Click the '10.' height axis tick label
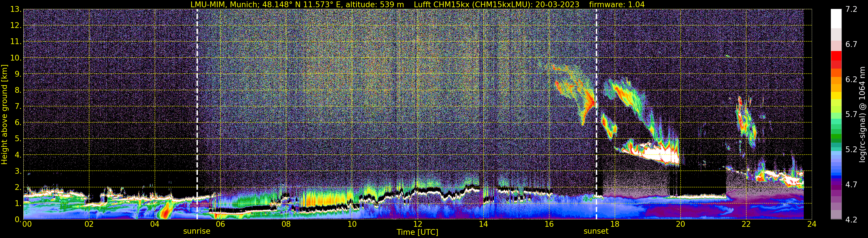 [16, 58]
